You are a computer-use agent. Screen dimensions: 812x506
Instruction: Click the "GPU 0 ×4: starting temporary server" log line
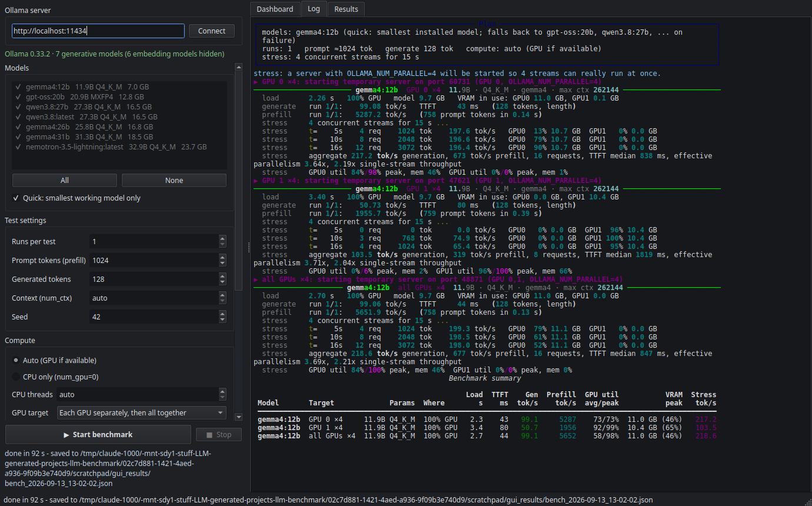tap(428, 82)
